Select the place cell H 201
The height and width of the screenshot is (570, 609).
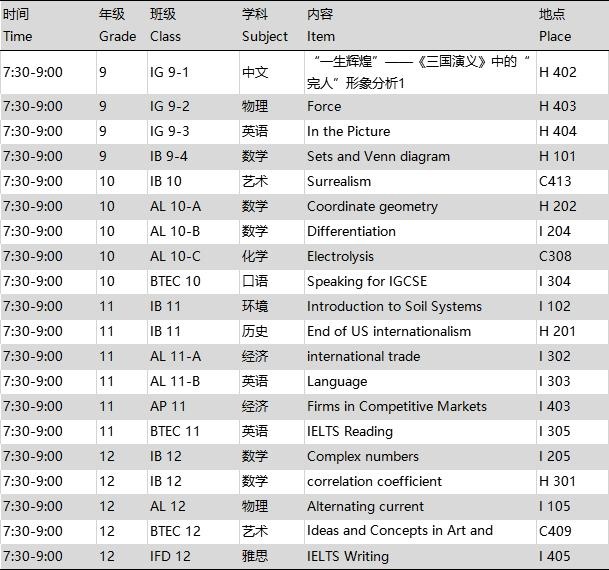click(x=557, y=331)
